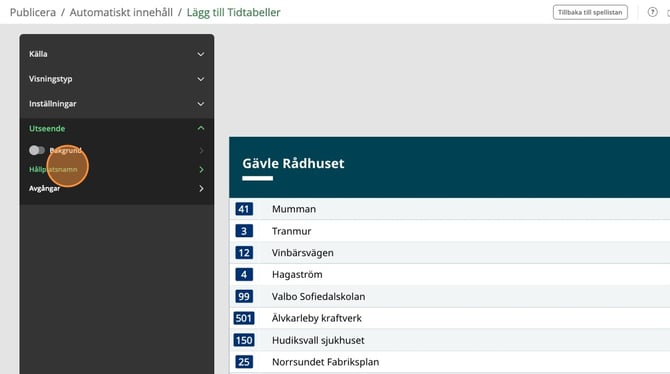Click line badge 150
The height and width of the screenshot is (374, 670).
pos(244,340)
